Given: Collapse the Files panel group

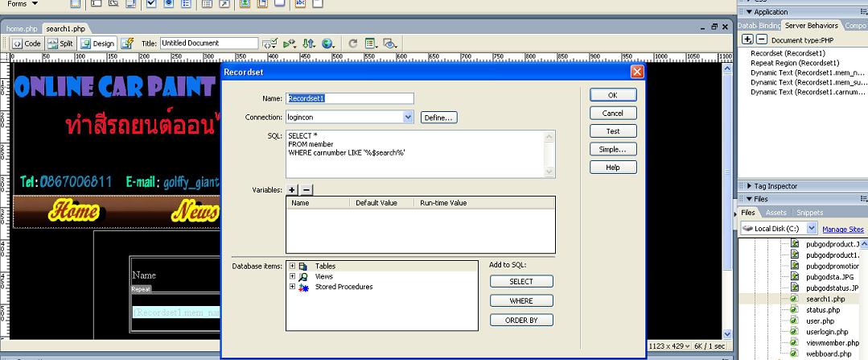Looking at the screenshot, I should click(x=749, y=199).
